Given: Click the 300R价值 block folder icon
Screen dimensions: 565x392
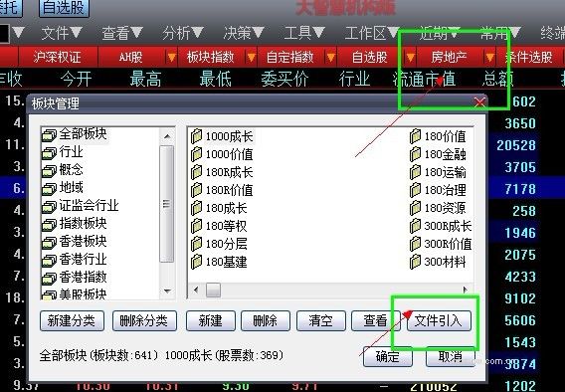Looking at the screenshot, I should coord(415,244).
